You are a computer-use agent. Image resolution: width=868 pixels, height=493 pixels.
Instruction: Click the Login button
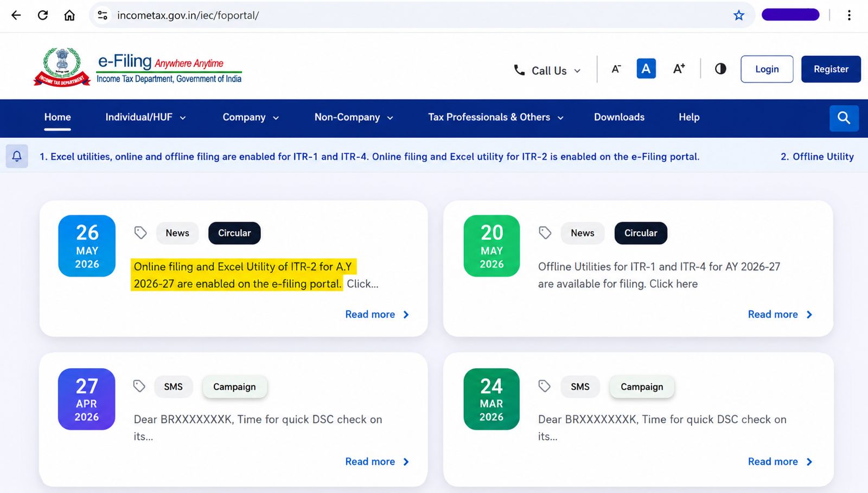pyautogui.click(x=767, y=69)
